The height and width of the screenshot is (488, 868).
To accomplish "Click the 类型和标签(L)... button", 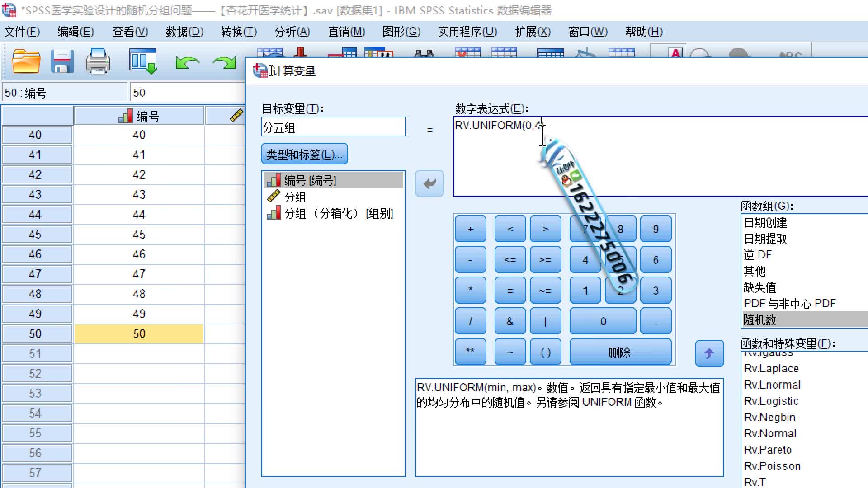I will click(x=304, y=155).
